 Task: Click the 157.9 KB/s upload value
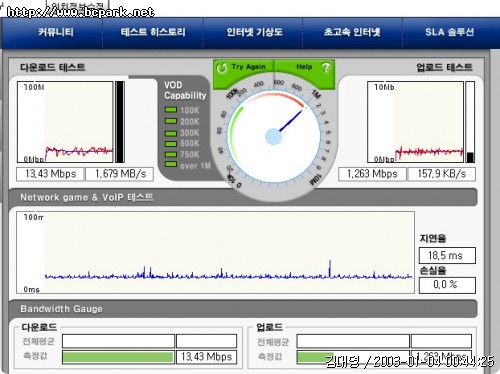[x=442, y=174]
